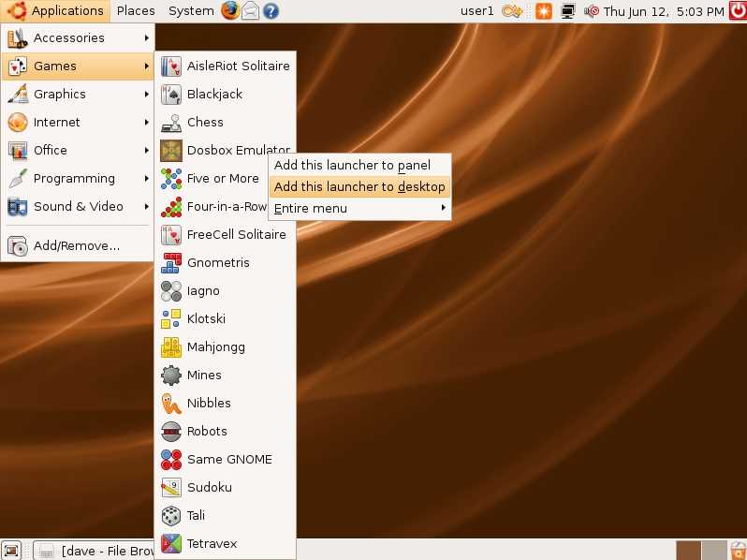Open the Trash icon in bottom panel
Screen dimensions: 747x560
[738, 551]
